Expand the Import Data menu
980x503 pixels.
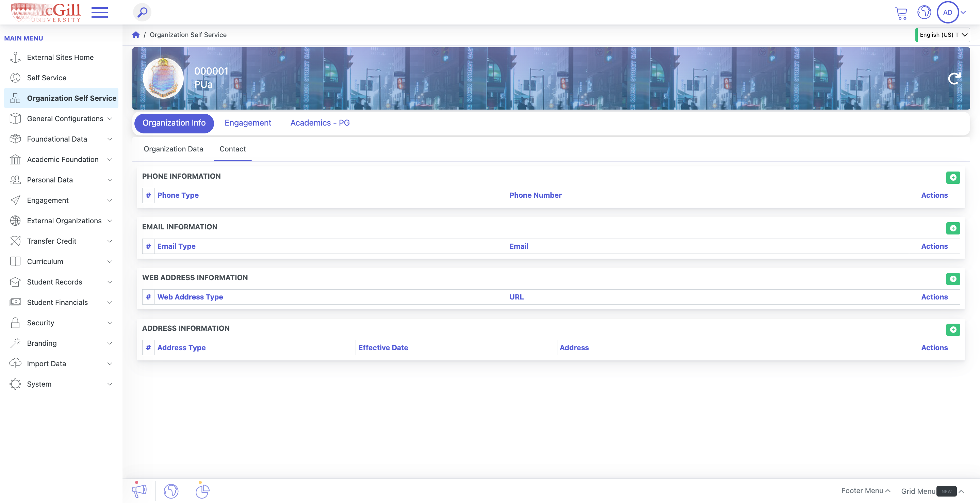tap(61, 364)
